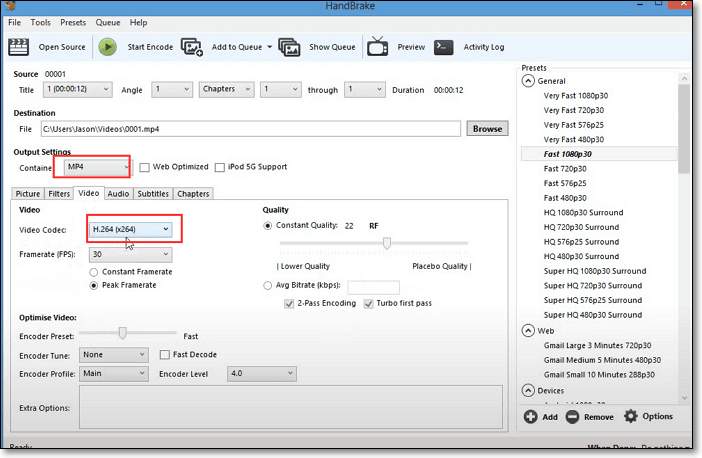Open the Tools menu

40,22
